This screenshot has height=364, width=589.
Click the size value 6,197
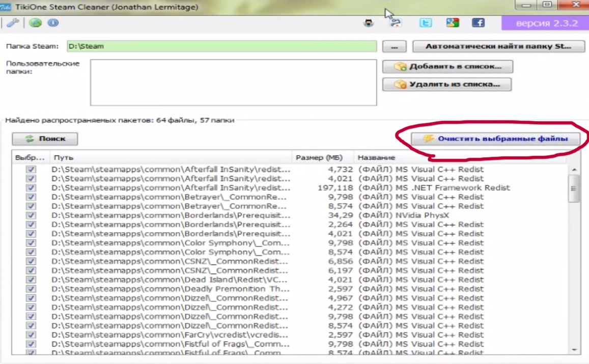pyautogui.click(x=341, y=270)
